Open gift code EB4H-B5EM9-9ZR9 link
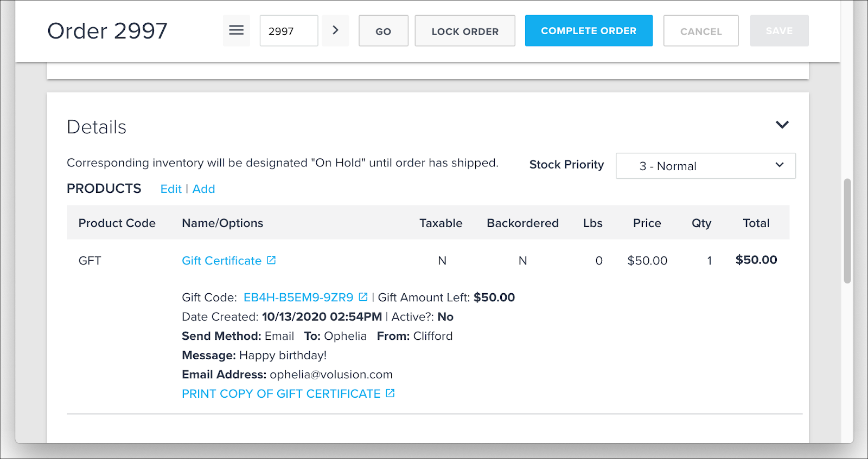868x459 pixels. point(298,298)
